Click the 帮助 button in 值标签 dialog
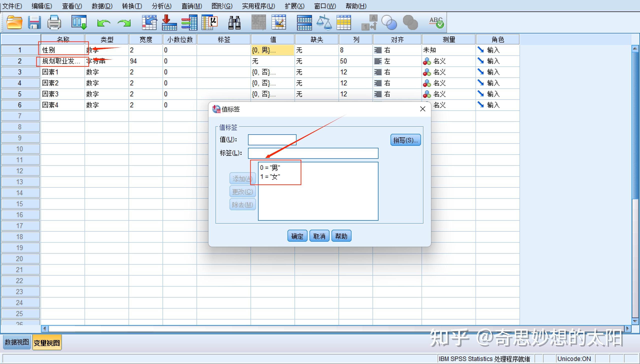Screen dimensions: 640x364 pyautogui.click(x=341, y=236)
